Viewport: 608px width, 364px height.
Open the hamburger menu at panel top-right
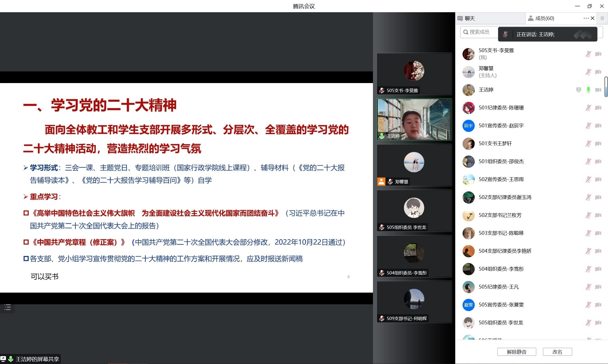click(602, 18)
